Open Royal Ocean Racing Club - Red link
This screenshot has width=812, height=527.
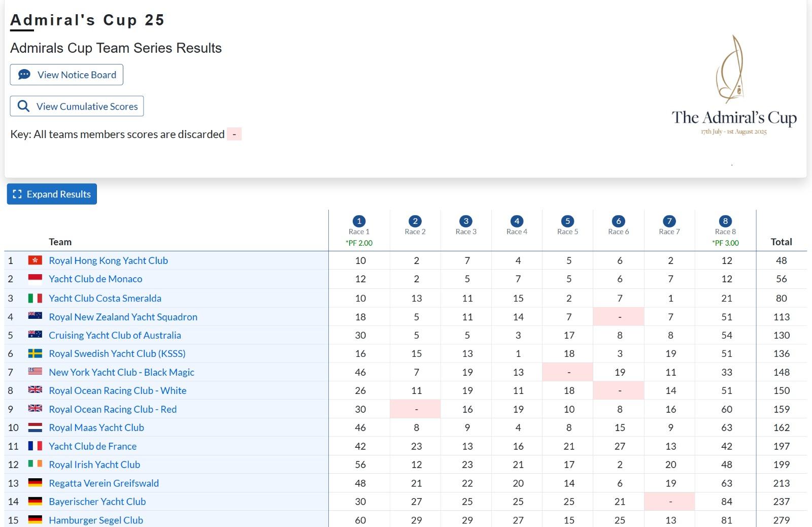113,409
